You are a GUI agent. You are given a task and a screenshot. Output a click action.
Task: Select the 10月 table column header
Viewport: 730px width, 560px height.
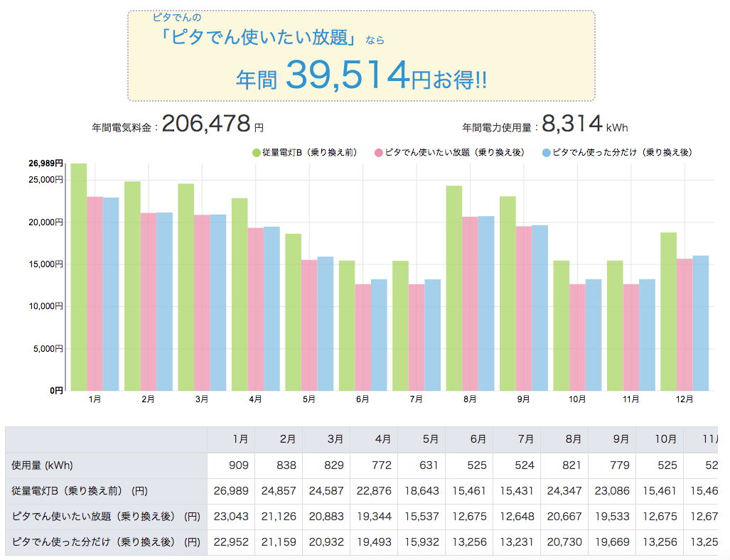660,439
